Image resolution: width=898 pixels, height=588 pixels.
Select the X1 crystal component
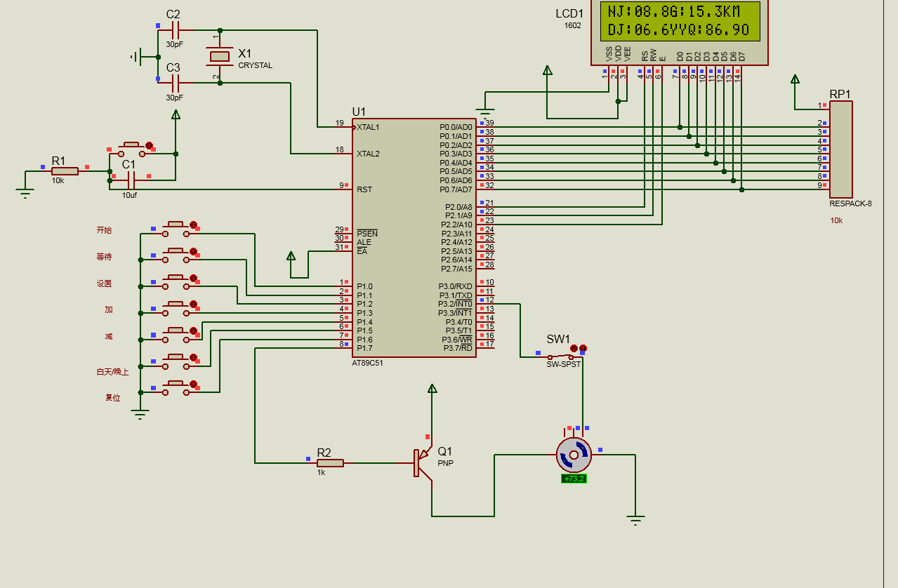(x=220, y=56)
